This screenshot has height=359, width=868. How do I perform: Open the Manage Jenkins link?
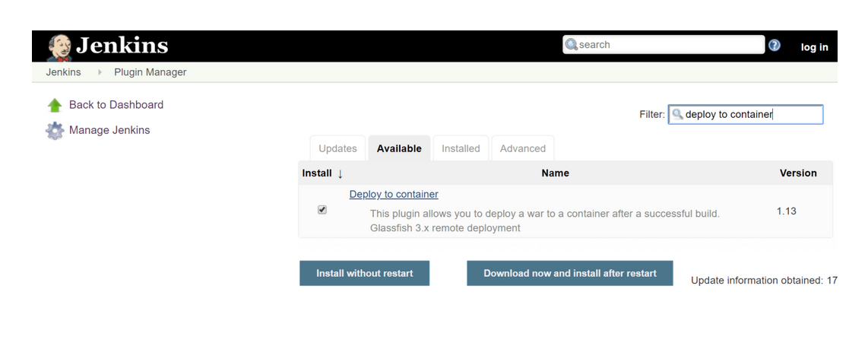tap(109, 130)
